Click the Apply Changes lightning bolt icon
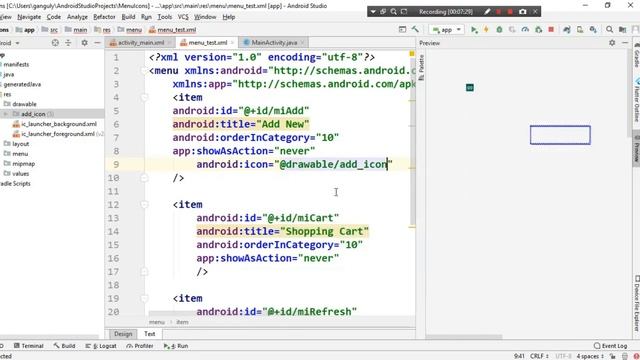 point(486,30)
